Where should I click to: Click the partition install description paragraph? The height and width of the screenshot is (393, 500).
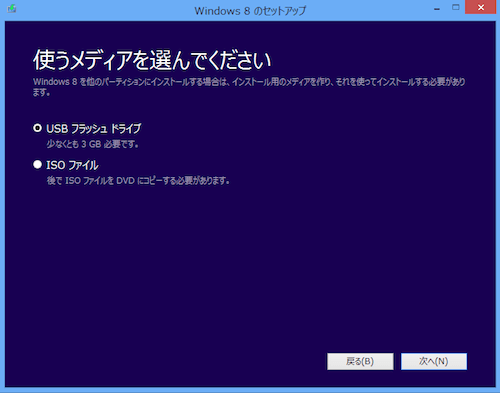249,87
